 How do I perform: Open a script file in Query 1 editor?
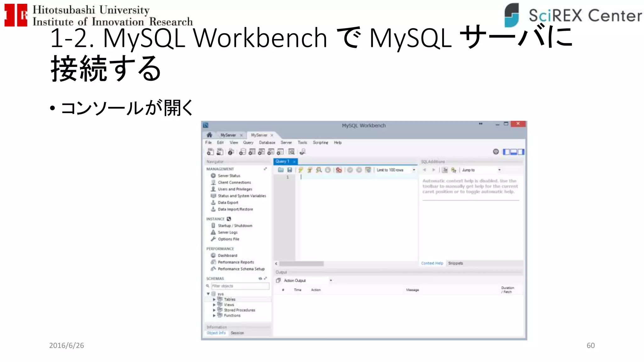click(281, 170)
